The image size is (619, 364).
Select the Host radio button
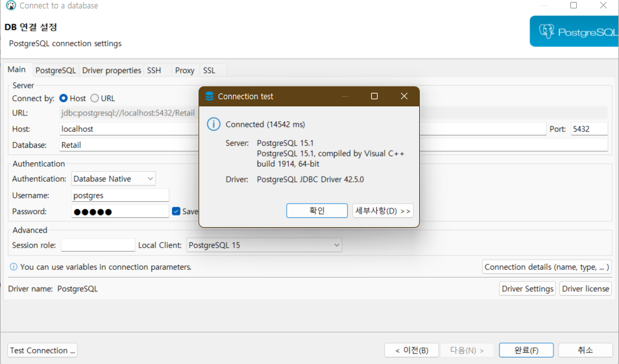pos(63,98)
